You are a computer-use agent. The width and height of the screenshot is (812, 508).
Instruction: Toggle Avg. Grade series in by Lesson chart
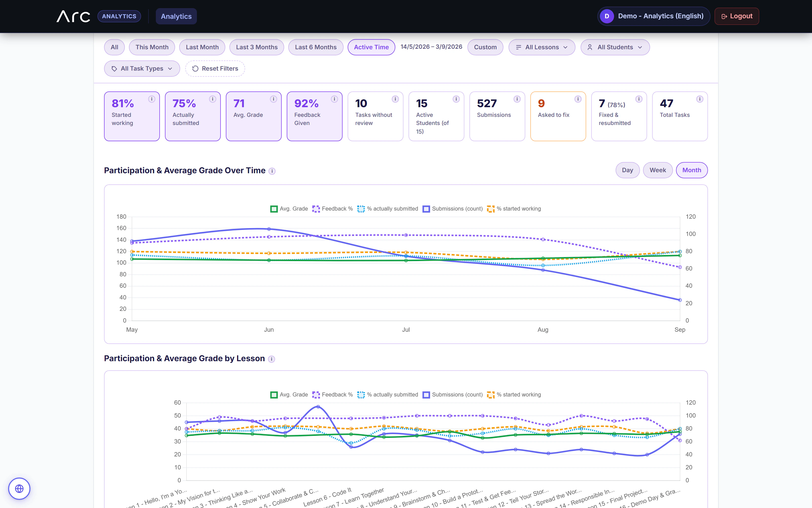(x=289, y=395)
